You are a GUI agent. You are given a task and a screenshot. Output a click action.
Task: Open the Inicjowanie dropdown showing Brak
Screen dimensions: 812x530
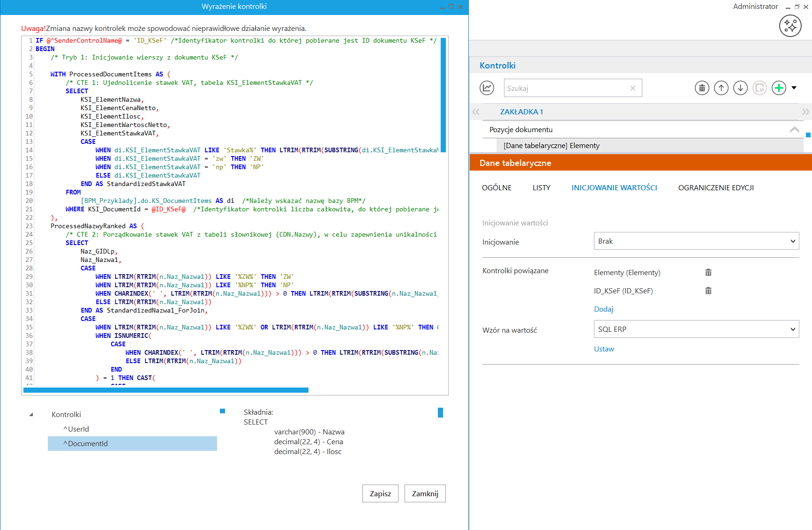tap(696, 241)
